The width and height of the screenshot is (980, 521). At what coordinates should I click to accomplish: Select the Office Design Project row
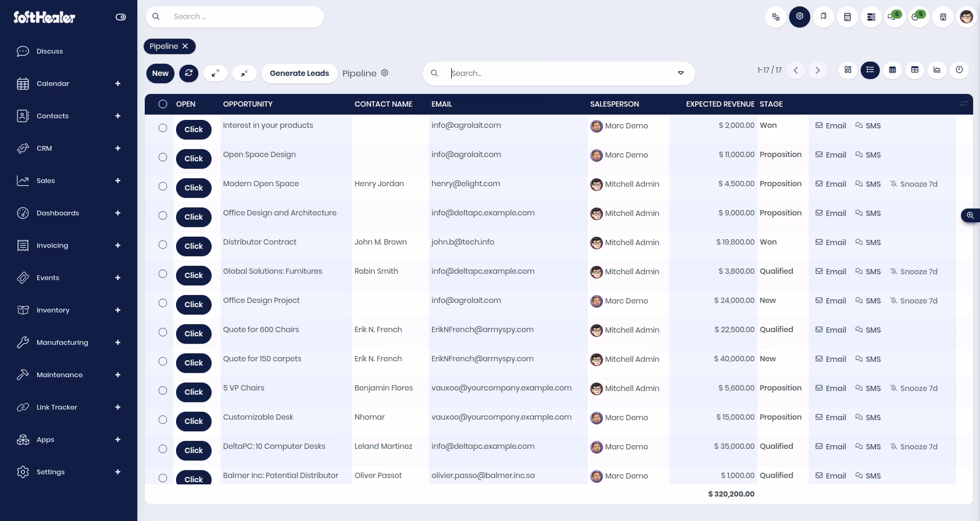click(163, 303)
